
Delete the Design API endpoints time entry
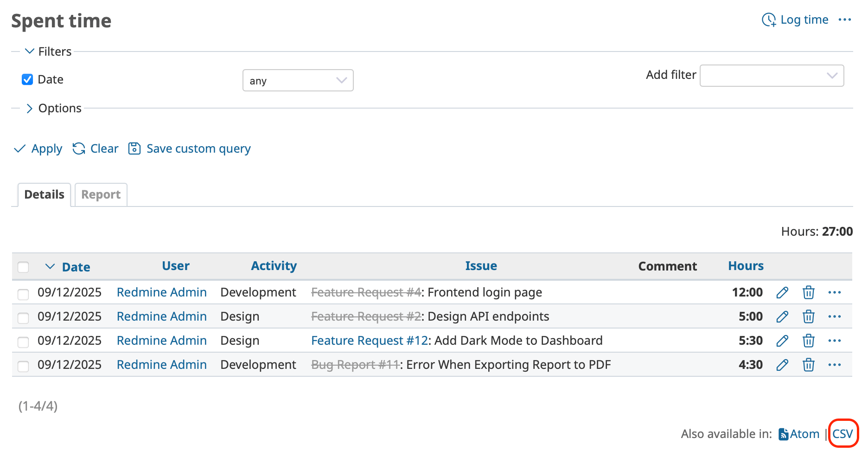click(x=808, y=317)
